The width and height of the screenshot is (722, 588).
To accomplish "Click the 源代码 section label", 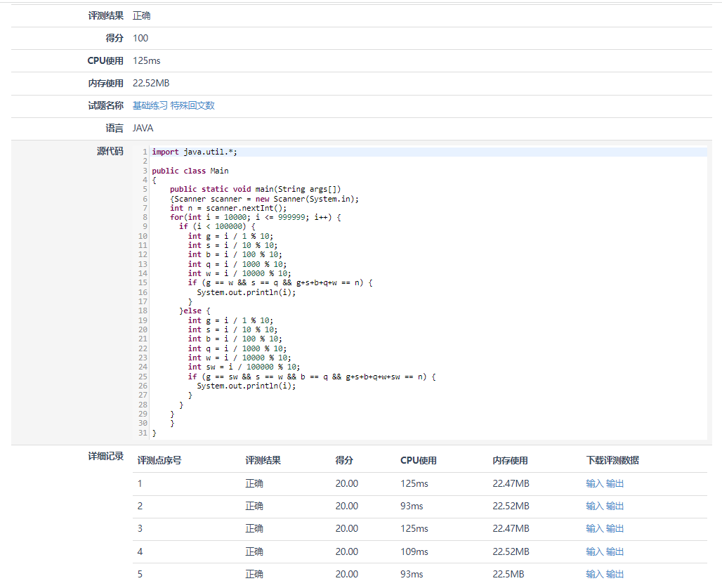I will click(x=110, y=151).
